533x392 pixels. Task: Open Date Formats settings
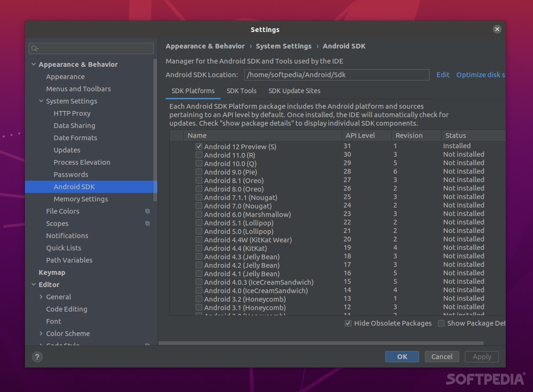click(x=75, y=138)
